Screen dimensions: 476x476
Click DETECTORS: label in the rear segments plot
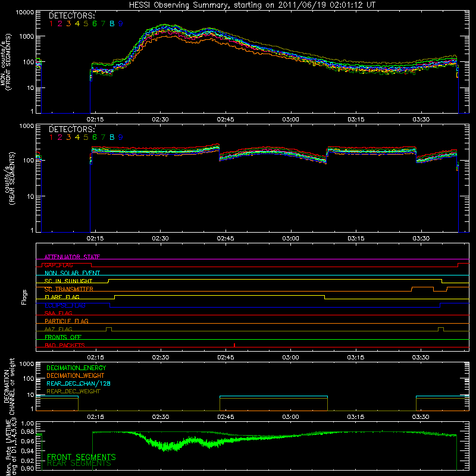[72, 129]
